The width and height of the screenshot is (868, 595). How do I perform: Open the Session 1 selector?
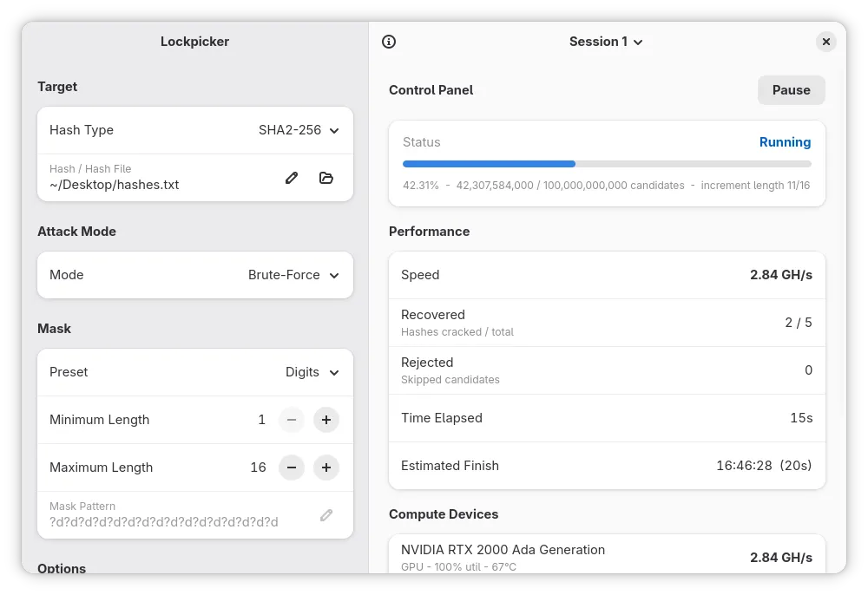(606, 42)
